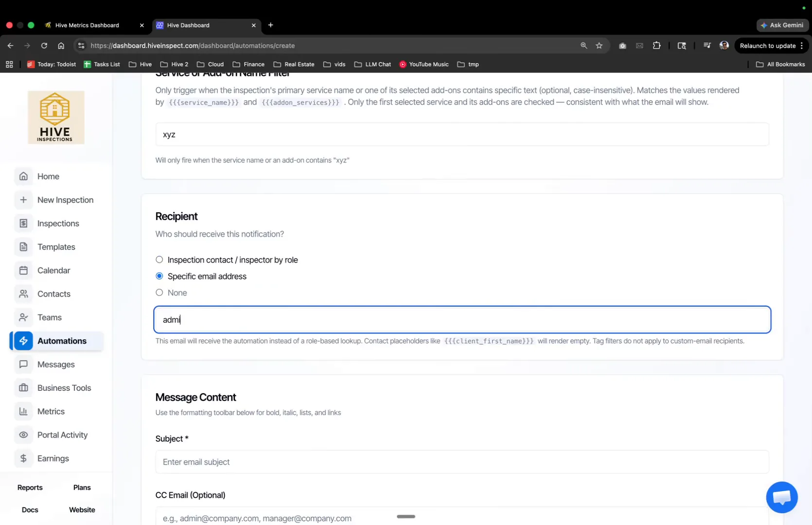Screen dimensions: 812x525
Task: Open the zoom magnifier icon in address bar
Action: (583, 46)
